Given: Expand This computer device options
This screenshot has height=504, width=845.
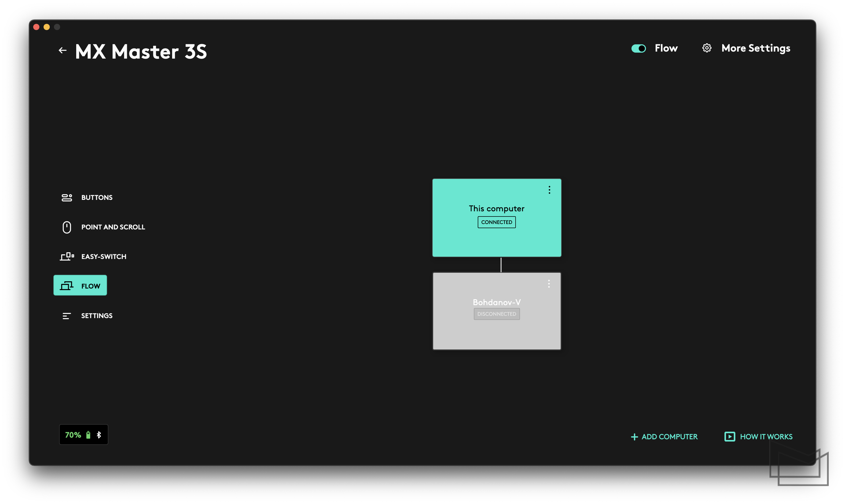Looking at the screenshot, I should (x=549, y=190).
